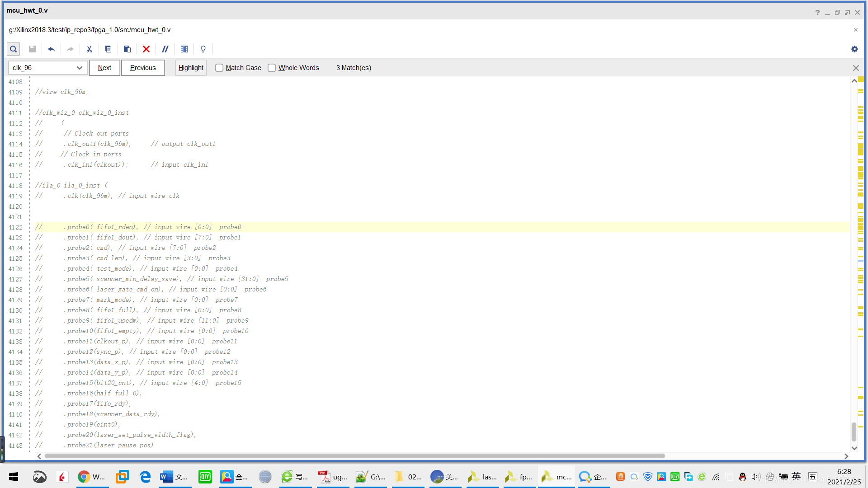Close the find bar with X
This screenshot has width=868, height=488.
856,68
